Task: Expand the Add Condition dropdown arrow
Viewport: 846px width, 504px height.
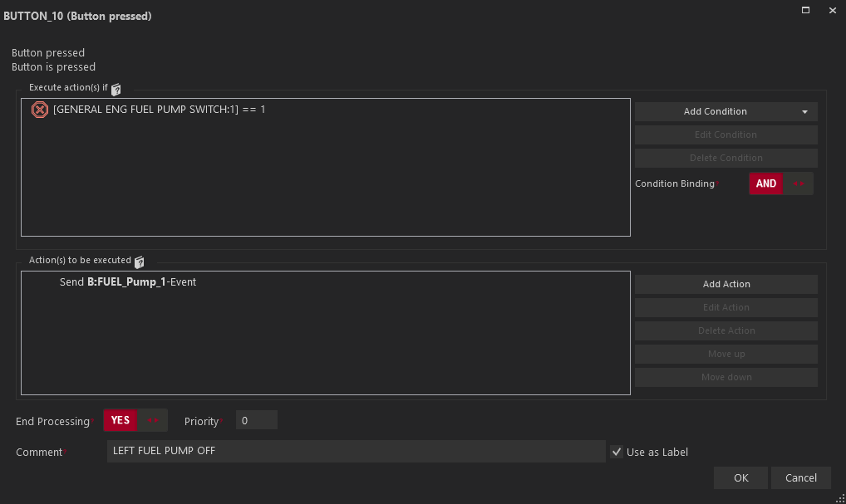Action: (804, 111)
